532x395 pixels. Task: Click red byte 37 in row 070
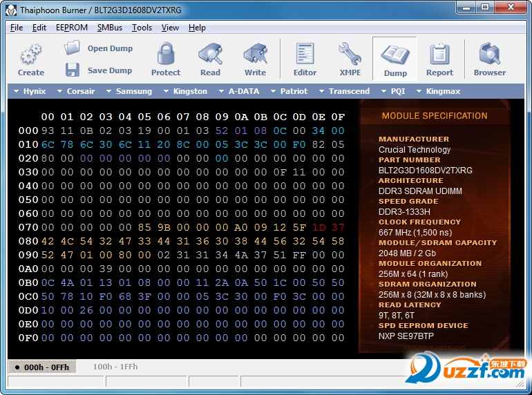click(x=338, y=227)
